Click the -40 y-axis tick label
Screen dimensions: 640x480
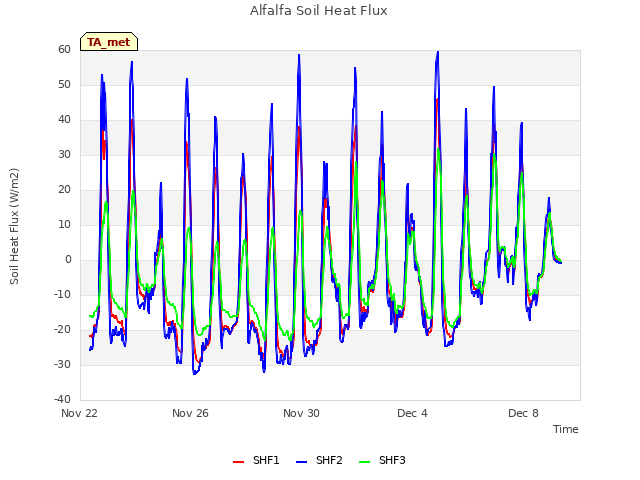pos(62,399)
